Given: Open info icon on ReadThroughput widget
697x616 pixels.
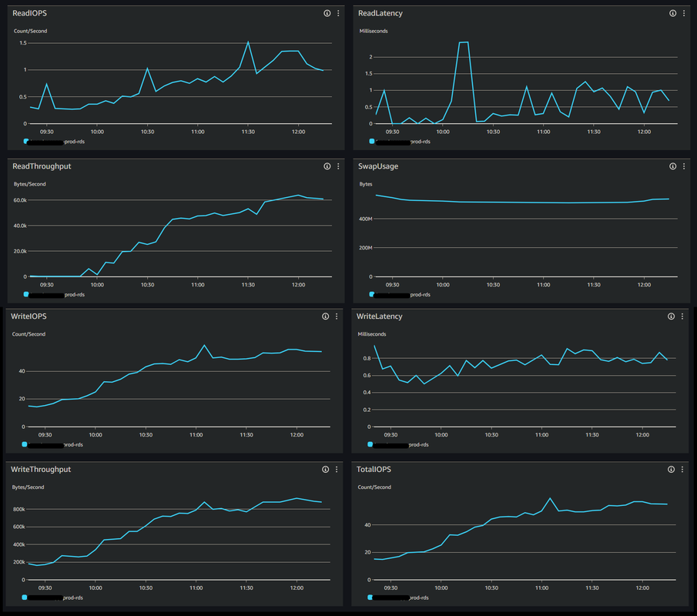Looking at the screenshot, I should [x=327, y=166].
